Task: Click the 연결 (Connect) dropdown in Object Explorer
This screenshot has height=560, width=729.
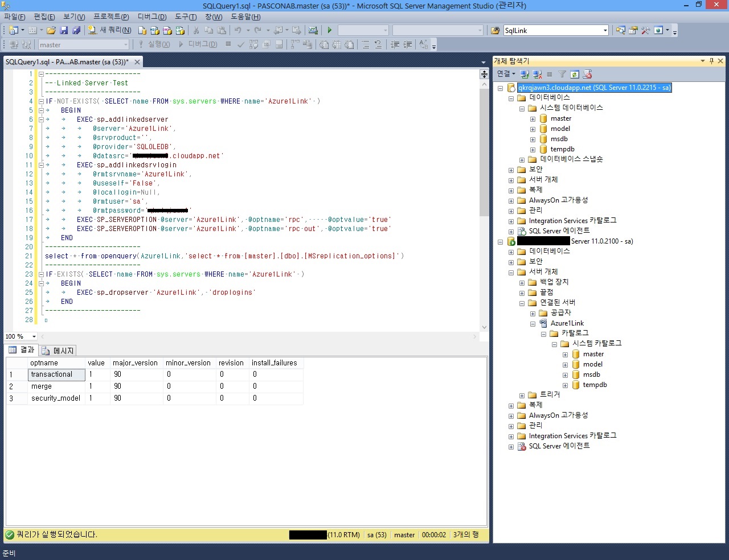Action: 506,74
